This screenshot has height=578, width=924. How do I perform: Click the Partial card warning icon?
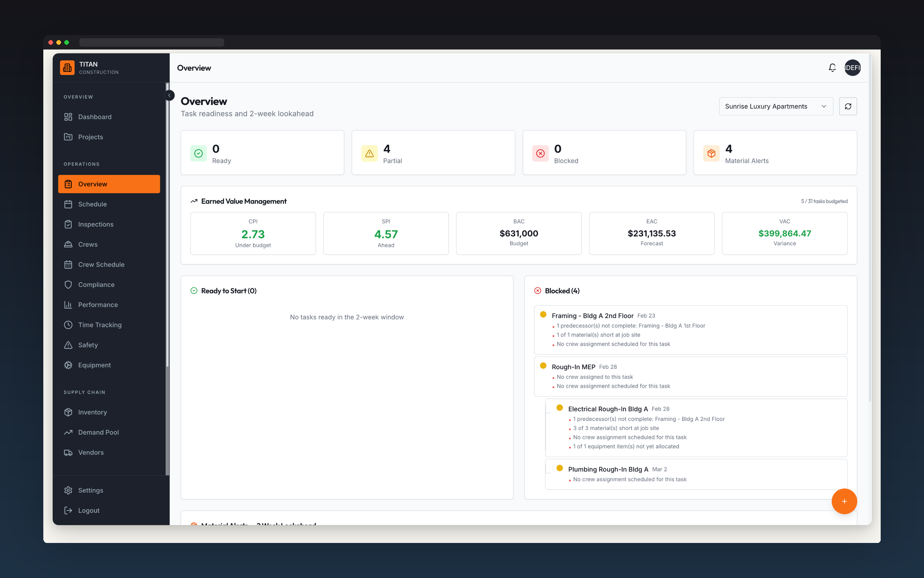tap(369, 153)
